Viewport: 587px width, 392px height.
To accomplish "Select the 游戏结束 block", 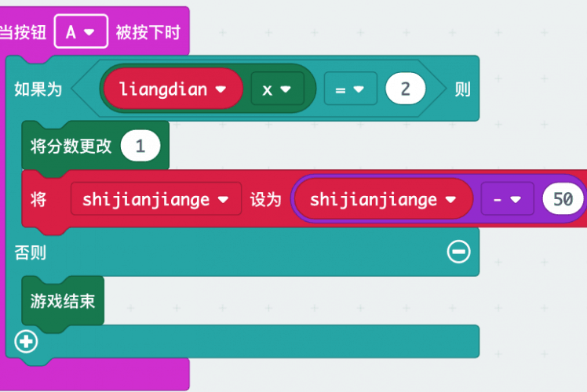I will pyautogui.click(x=63, y=300).
